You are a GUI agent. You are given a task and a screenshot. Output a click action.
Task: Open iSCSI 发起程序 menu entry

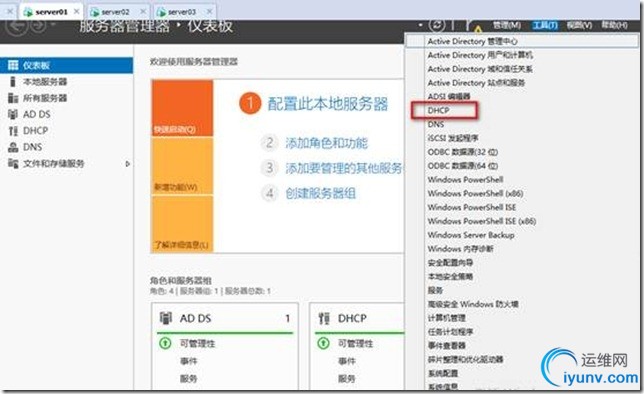pos(522,138)
